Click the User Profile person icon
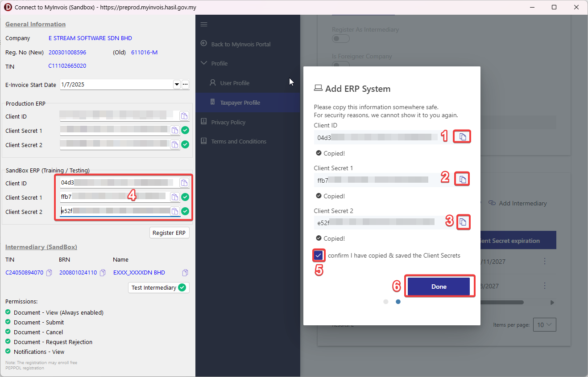This screenshot has width=588, height=377. coord(213,83)
